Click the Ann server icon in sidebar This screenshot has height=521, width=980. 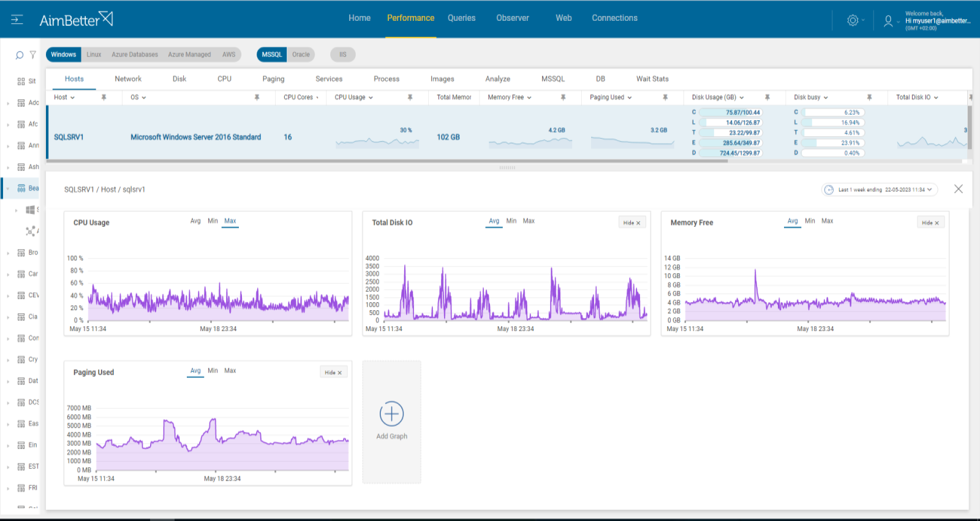tap(21, 146)
